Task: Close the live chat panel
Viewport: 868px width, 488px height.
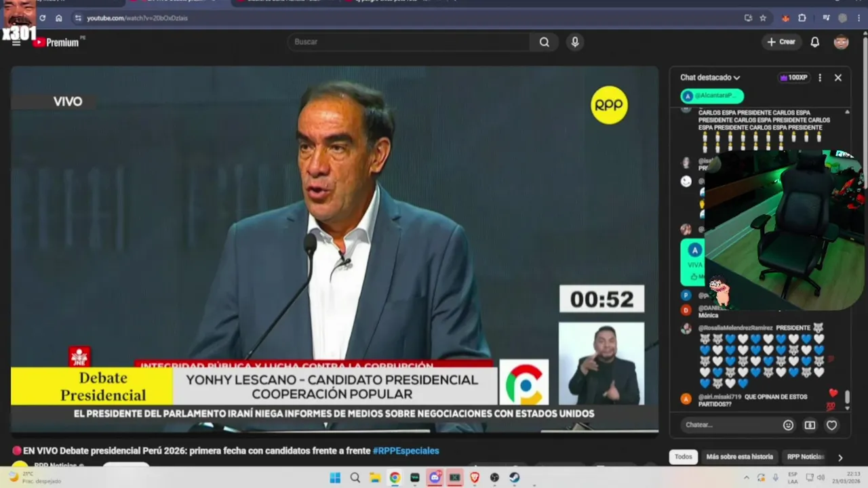Action: (838, 78)
